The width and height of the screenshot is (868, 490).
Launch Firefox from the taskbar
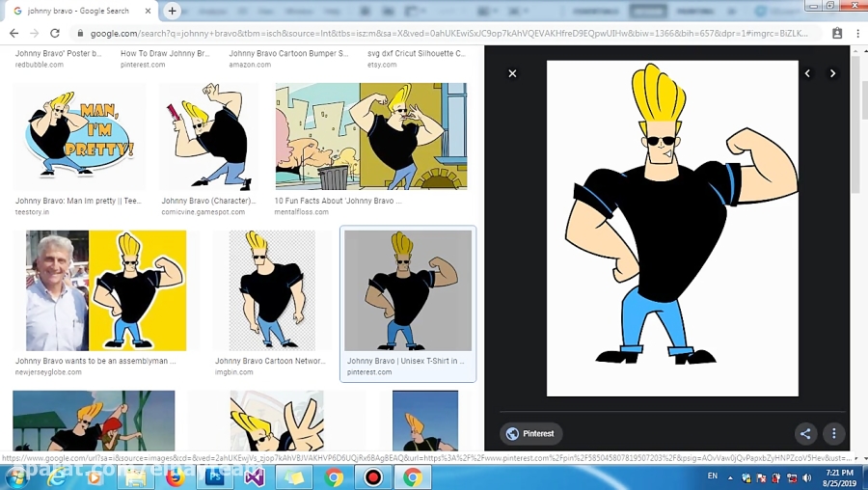(175, 477)
